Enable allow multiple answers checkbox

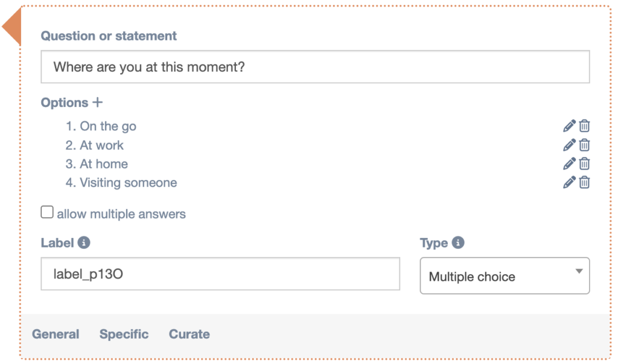(x=47, y=212)
